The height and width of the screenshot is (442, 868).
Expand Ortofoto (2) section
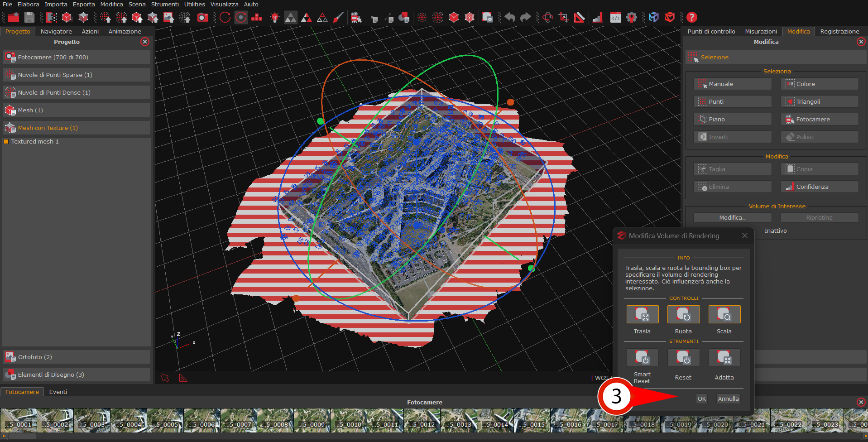pyautogui.click(x=77, y=357)
